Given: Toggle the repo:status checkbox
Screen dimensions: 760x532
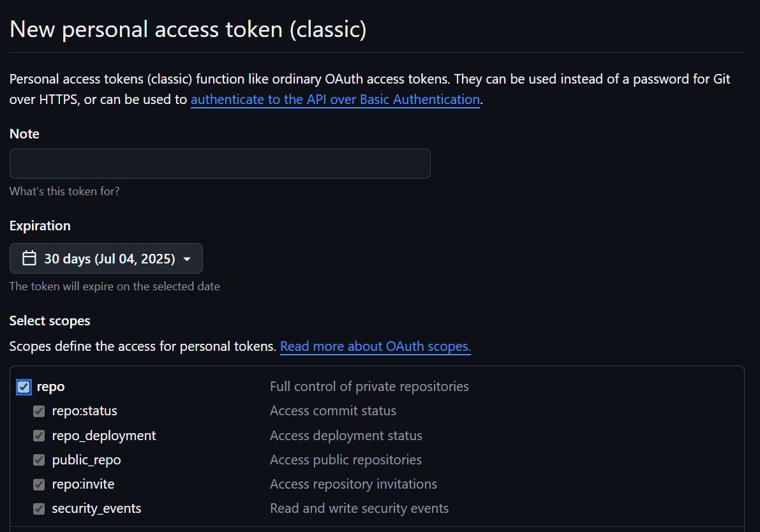Looking at the screenshot, I should [x=39, y=411].
